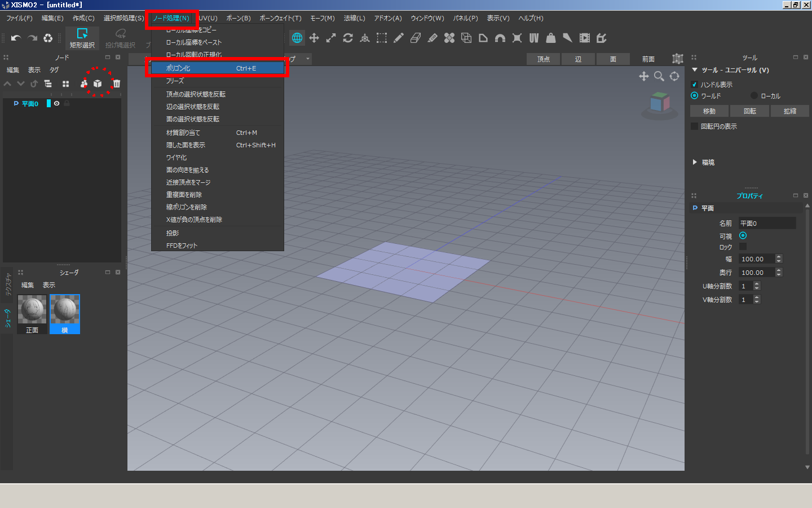Click the 名前 input field with 平面0
This screenshot has width=812, height=508.
click(767, 224)
